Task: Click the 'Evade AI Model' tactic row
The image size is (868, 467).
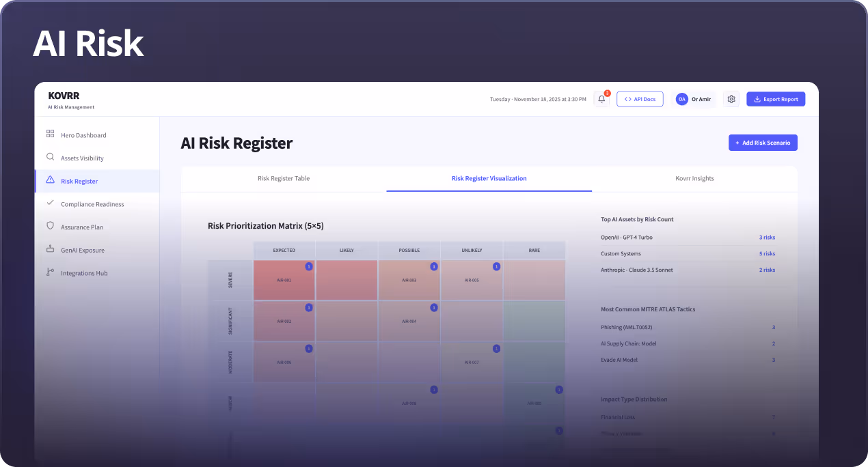Action: coord(688,360)
